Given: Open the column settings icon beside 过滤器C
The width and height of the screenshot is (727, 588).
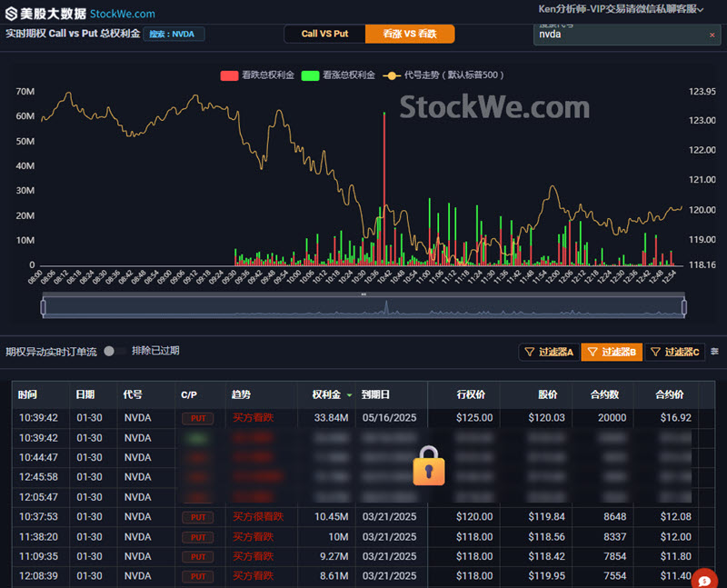Looking at the screenshot, I should 714,352.
